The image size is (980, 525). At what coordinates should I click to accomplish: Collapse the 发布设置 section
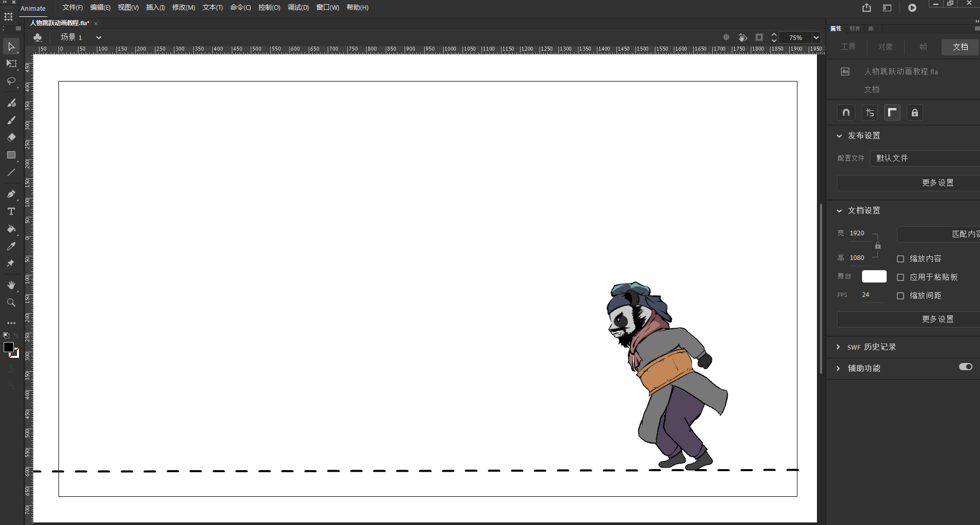(839, 136)
